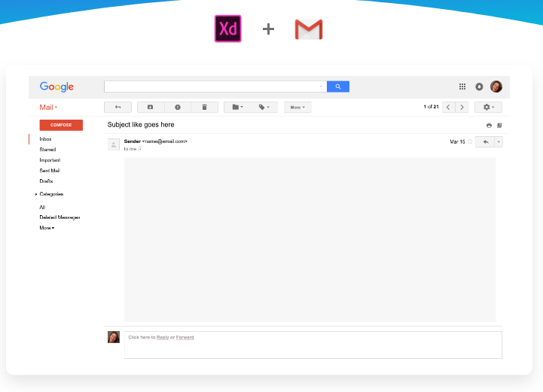Show details arrow next to 'to me'
Image resolution: width=543 pixels, height=392 pixels.
pyautogui.click(x=140, y=149)
